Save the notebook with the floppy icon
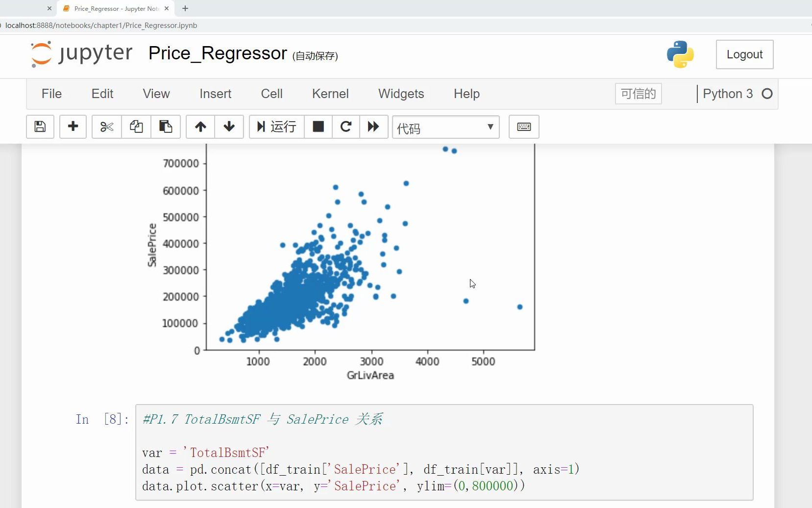812x508 pixels. click(x=40, y=127)
